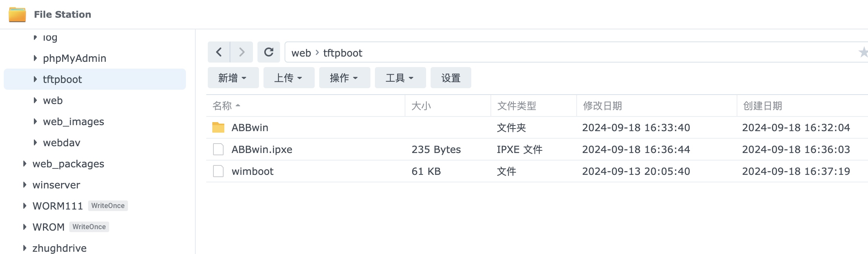The height and width of the screenshot is (254, 868).
Task: Expand the WORM111 shared folder arrow
Action: pos(24,206)
